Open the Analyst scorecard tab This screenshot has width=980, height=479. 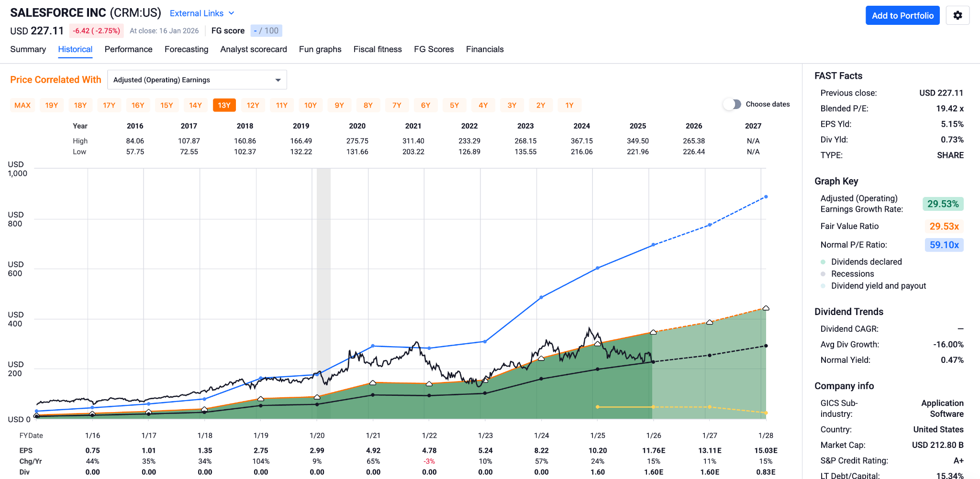point(253,49)
